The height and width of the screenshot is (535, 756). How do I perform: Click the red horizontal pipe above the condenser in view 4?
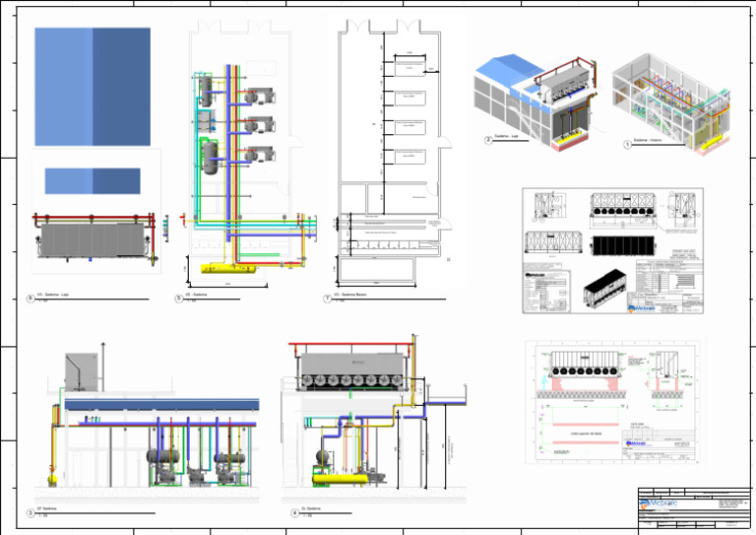[351, 344]
